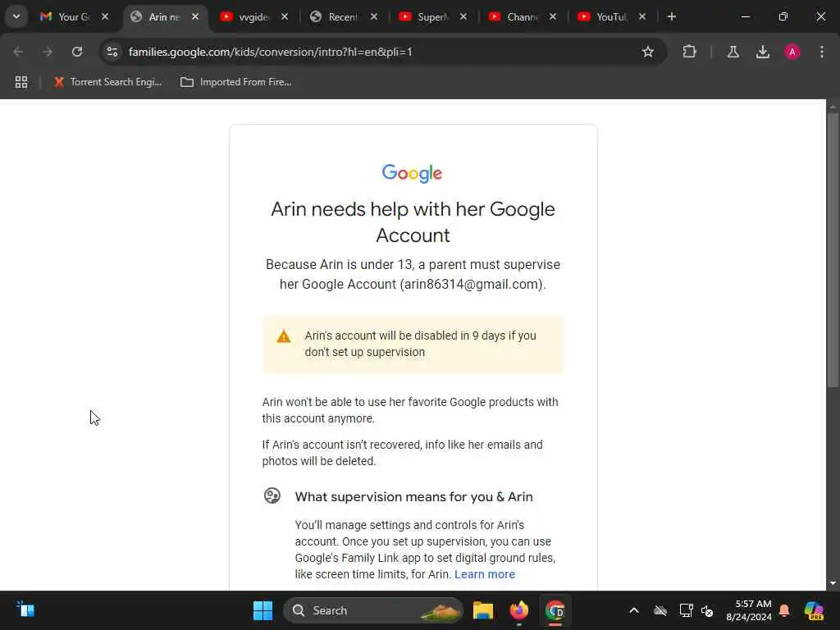Follow the Learn more link
The image size is (840, 630).
(484, 574)
